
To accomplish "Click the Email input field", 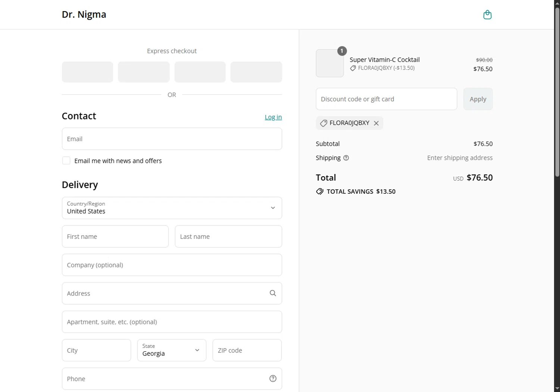I will [x=172, y=139].
